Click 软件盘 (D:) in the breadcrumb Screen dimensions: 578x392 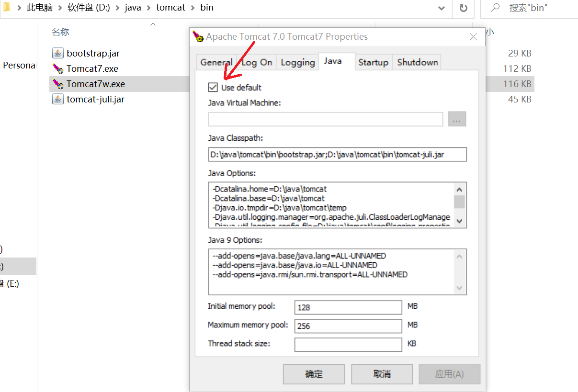(89, 8)
